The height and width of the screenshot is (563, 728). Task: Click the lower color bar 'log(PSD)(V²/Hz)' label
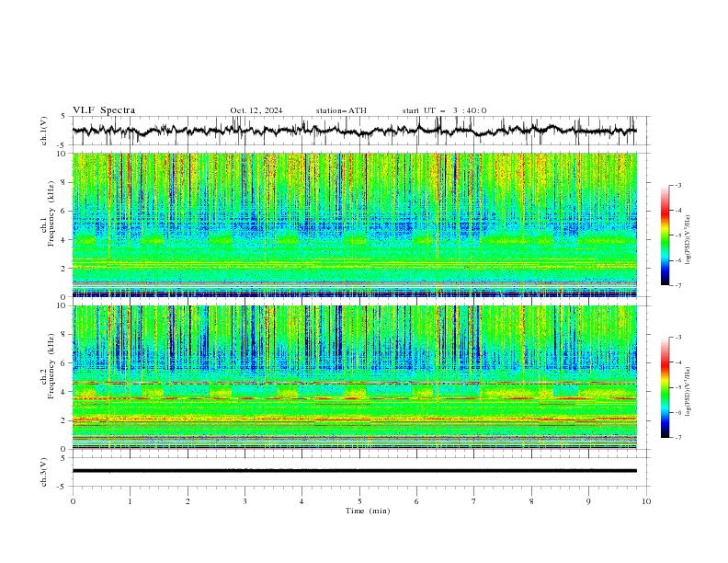(688, 391)
